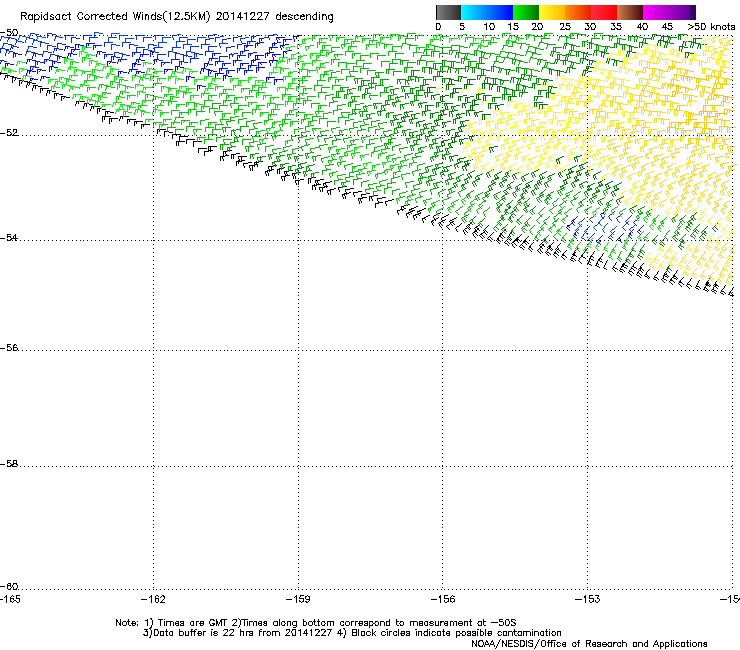Click the Rapidscat Corrected Winds title text
740x650 pixels.
pyautogui.click(x=177, y=16)
